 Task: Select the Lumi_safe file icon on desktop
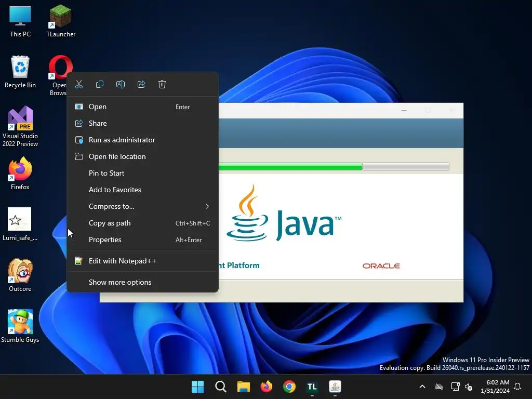pos(20,224)
